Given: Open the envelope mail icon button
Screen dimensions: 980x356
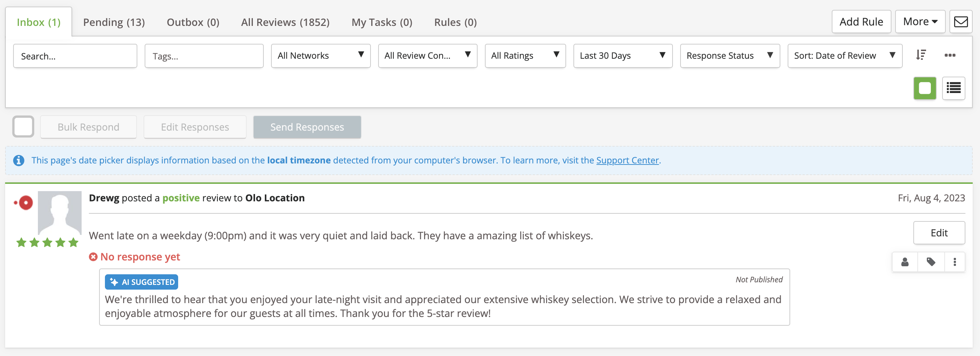Looking at the screenshot, I should point(961,22).
